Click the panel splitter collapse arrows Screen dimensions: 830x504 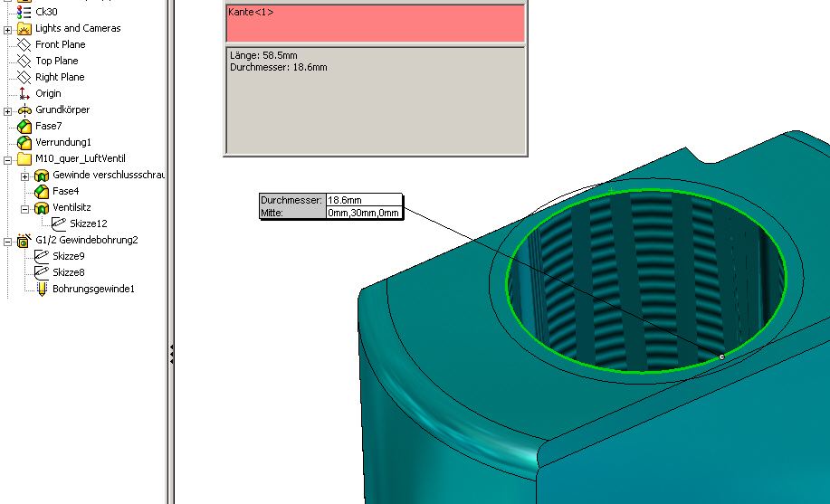(x=171, y=354)
